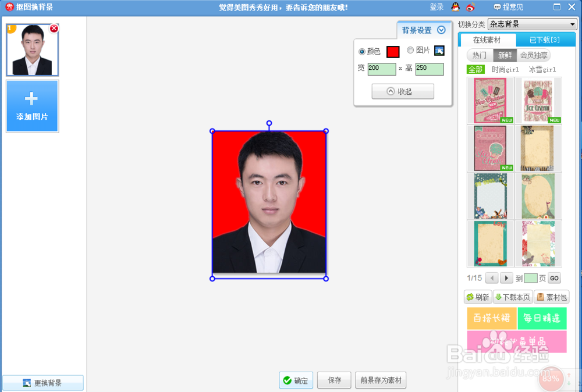The image size is (582, 392).
Task: Select the 新鲜 filter tab
Action: (x=505, y=55)
